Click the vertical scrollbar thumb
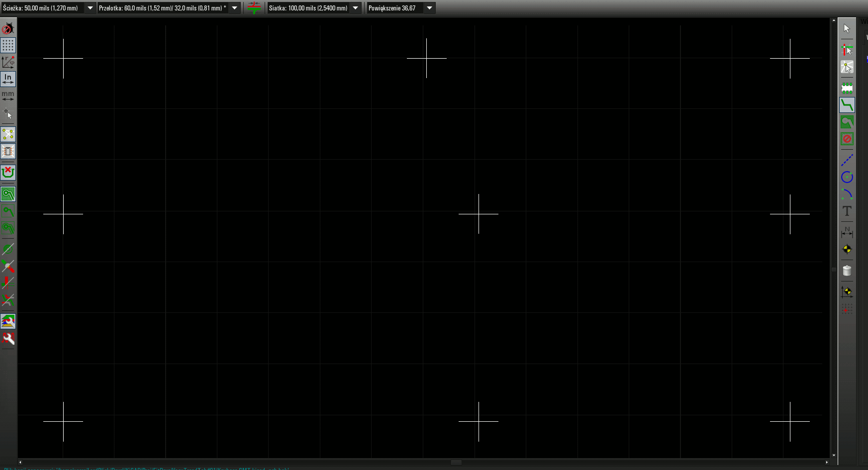The image size is (868, 470). (x=834, y=270)
